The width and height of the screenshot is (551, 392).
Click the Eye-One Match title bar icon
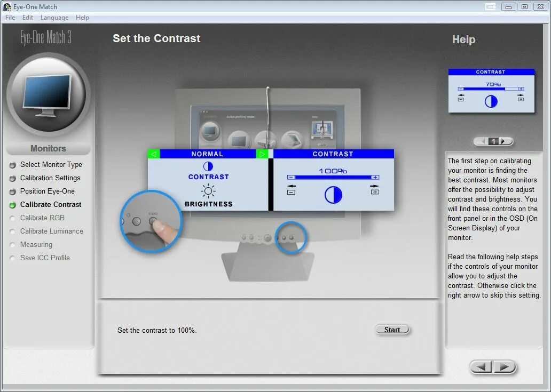pos(7,7)
